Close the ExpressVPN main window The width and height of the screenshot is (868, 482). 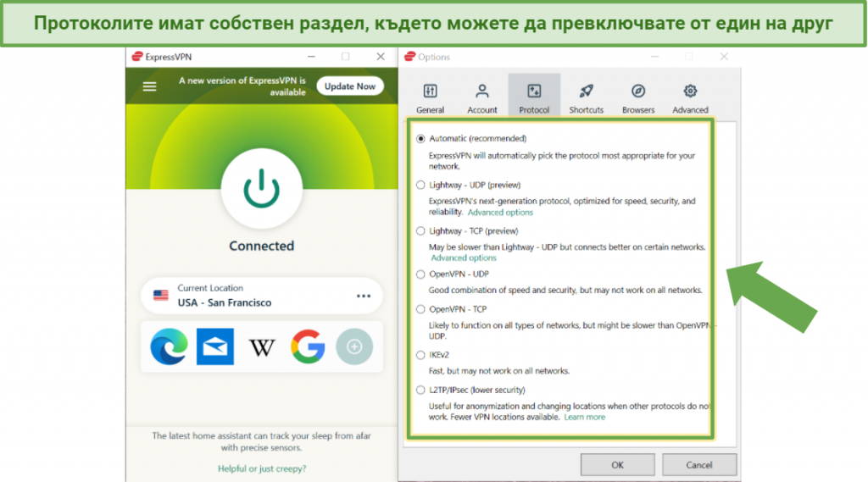coord(381,57)
